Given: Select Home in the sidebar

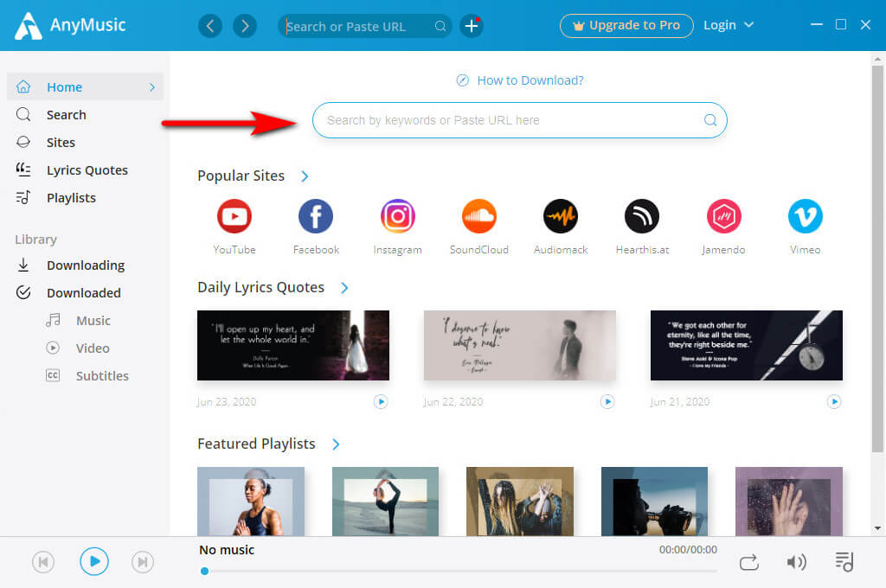Looking at the screenshot, I should tap(86, 87).
